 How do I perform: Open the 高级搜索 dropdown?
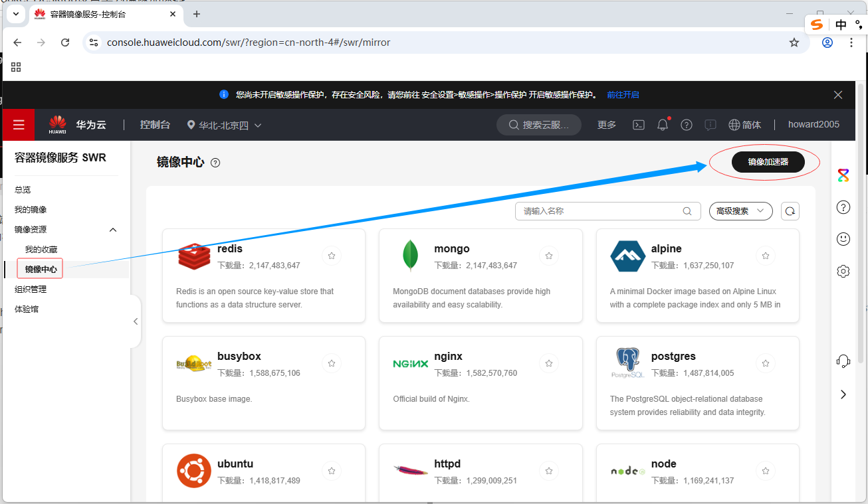(x=741, y=211)
